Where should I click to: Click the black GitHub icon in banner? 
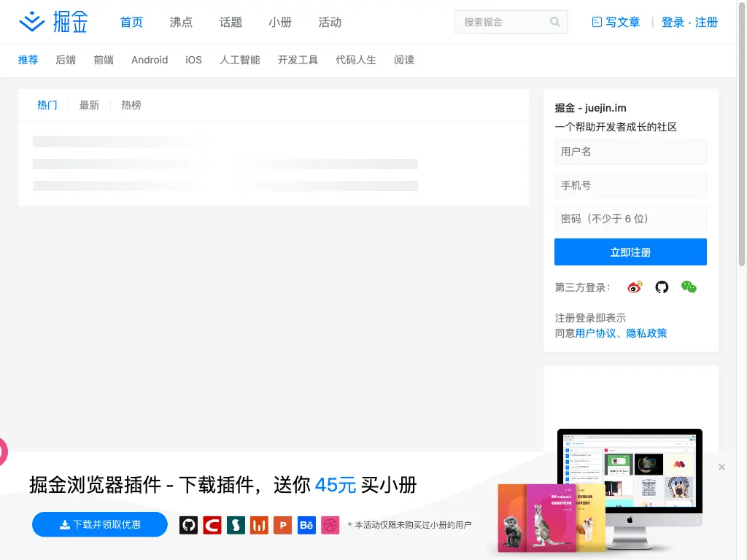point(189,525)
